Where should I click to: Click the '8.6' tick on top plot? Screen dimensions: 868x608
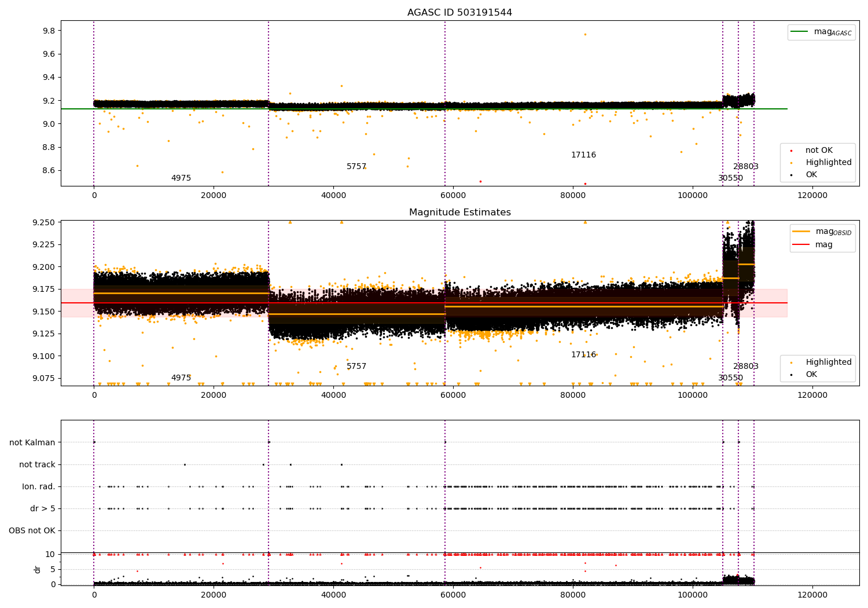tap(49, 170)
